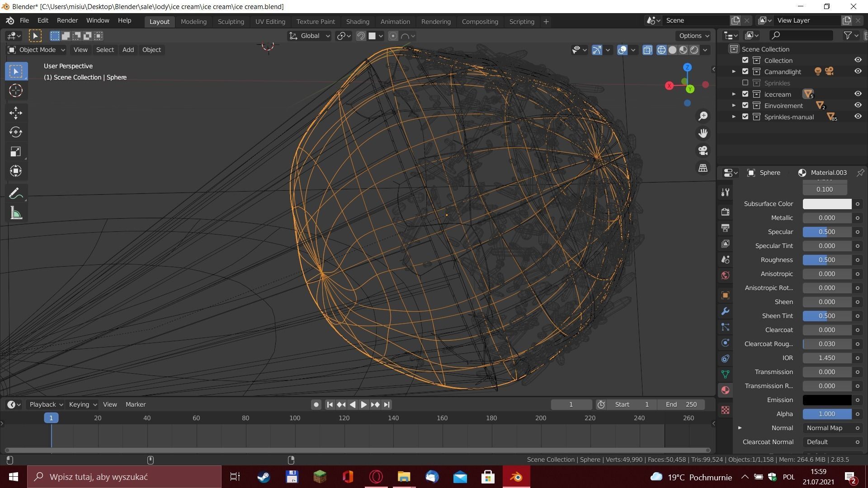The image size is (868, 488).
Task: Select the Rotate tool
Action: [x=16, y=132]
